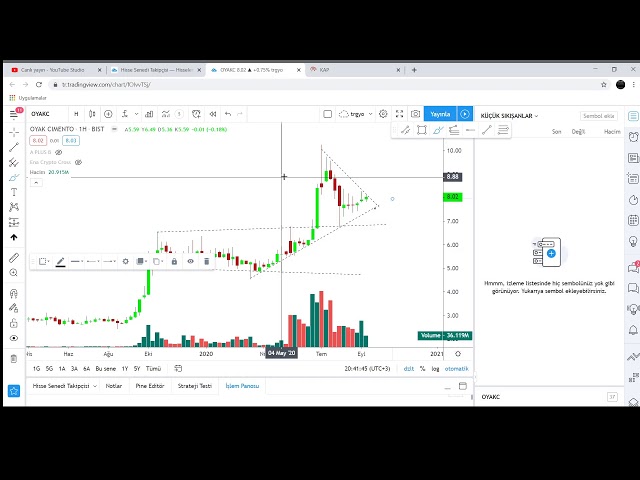Viewport: 640px width, 480px height.
Task: Click the browser address bar URL
Action: pyautogui.click(x=106, y=84)
